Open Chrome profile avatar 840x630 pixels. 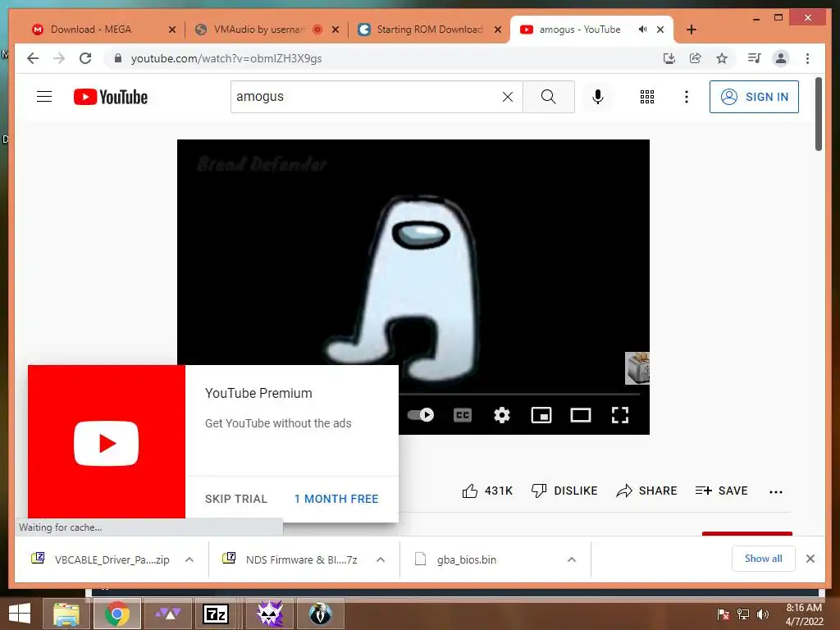coord(781,58)
